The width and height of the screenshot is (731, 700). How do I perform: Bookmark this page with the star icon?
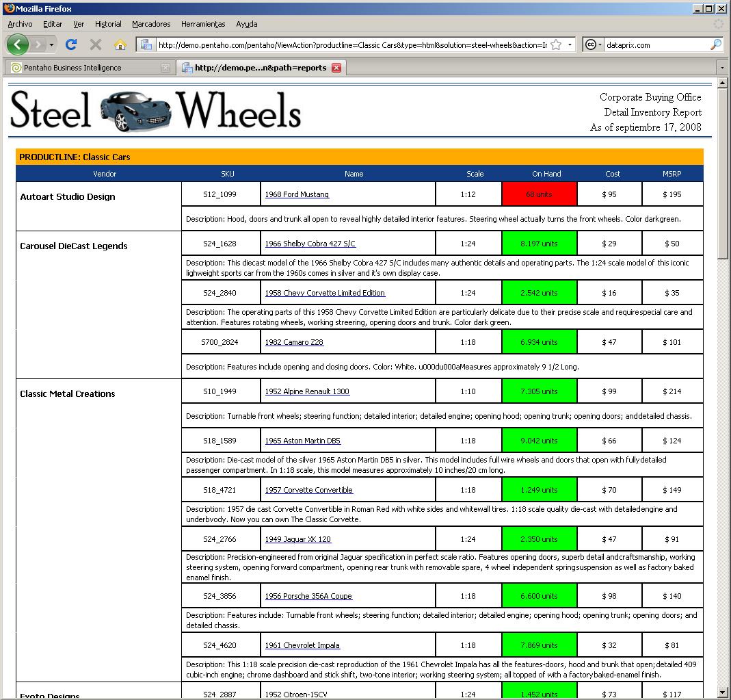click(556, 44)
